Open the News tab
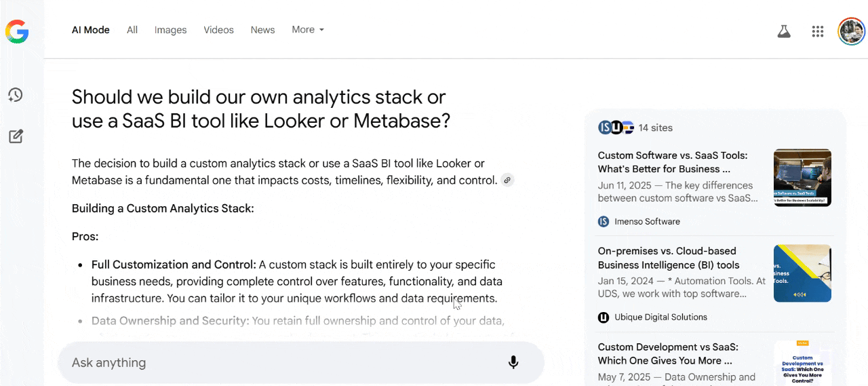 [262, 30]
